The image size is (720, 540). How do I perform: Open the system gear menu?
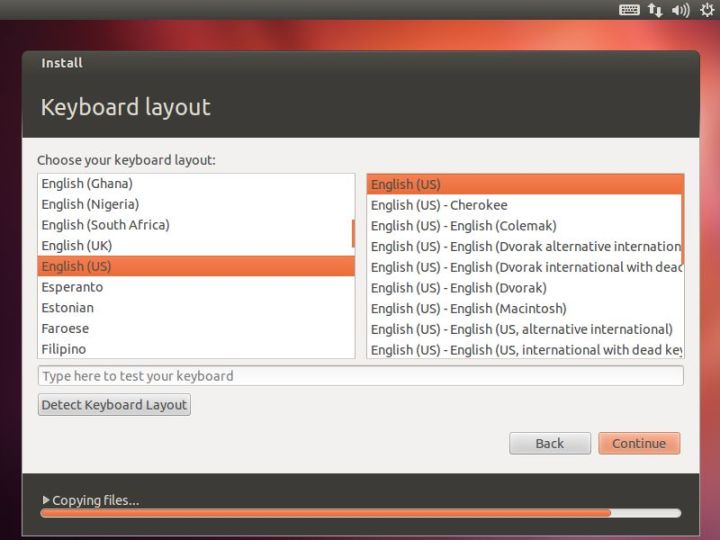point(708,10)
